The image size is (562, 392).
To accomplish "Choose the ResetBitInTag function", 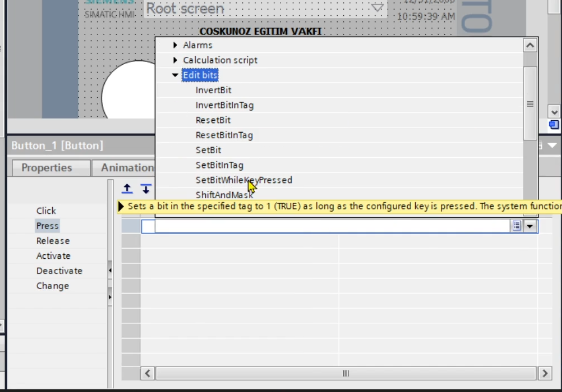I will pyautogui.click(x=224, y=135).
